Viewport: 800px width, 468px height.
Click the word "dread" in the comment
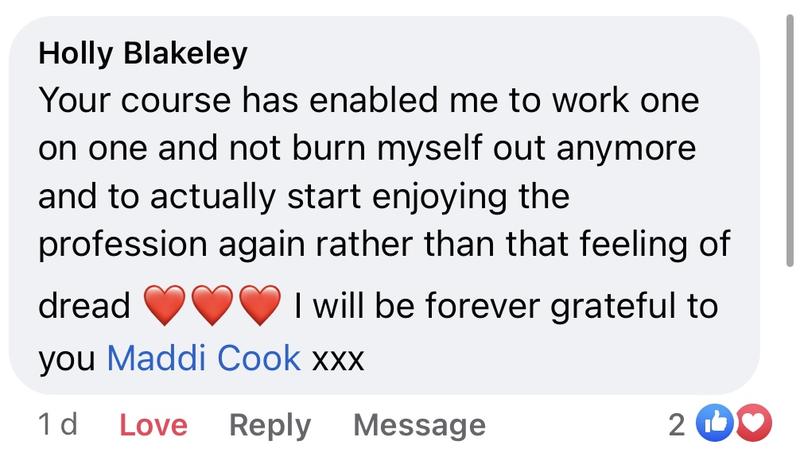point(84,306)
